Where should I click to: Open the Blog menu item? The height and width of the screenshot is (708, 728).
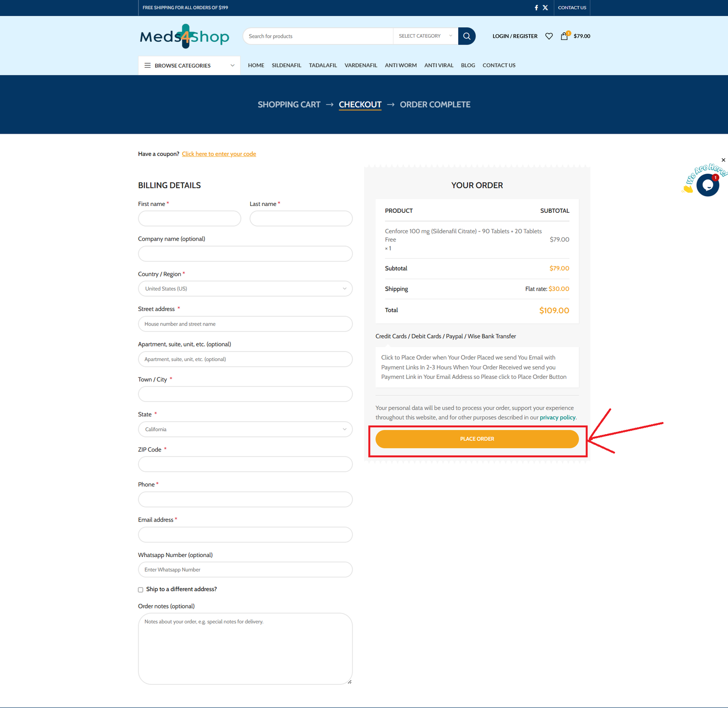click(x=468, y=65)
